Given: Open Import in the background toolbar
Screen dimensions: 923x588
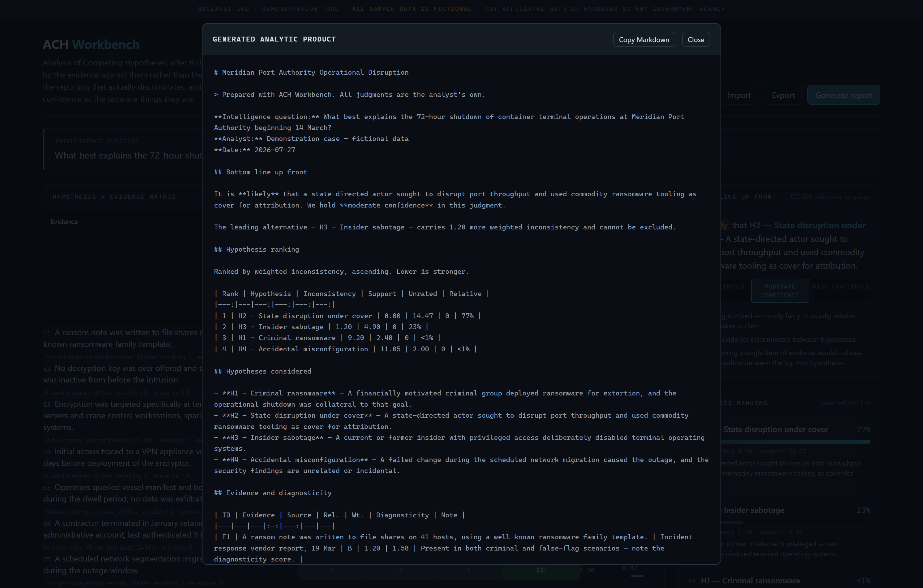Looking at the screenshot, I should pyautogui.click(x=739, y=95).
